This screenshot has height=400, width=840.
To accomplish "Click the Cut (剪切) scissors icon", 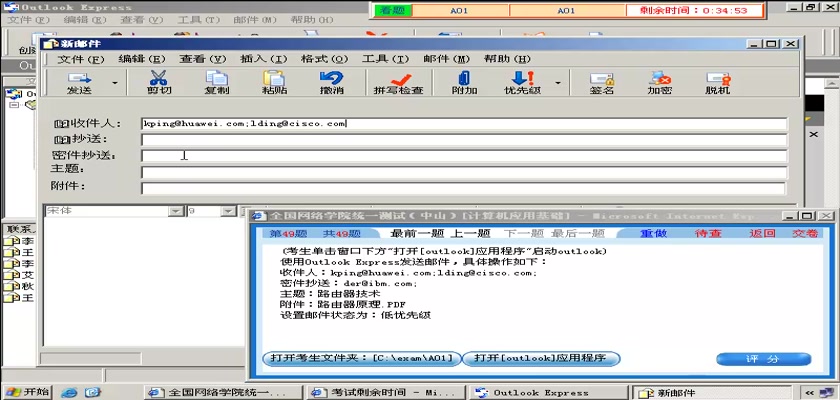I will pyautogui.click(x=159, y=82).
